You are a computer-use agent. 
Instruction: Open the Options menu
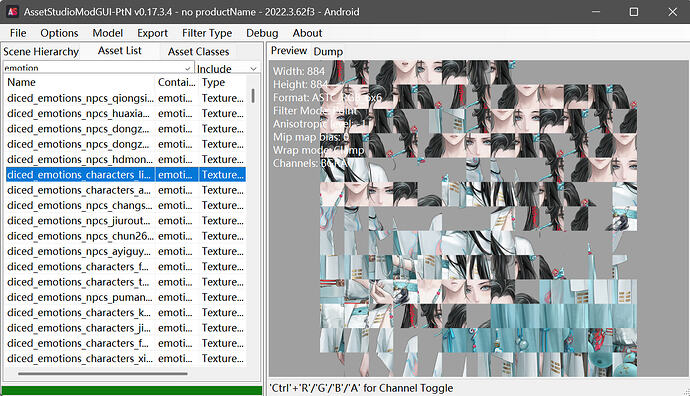coord(59,33)
